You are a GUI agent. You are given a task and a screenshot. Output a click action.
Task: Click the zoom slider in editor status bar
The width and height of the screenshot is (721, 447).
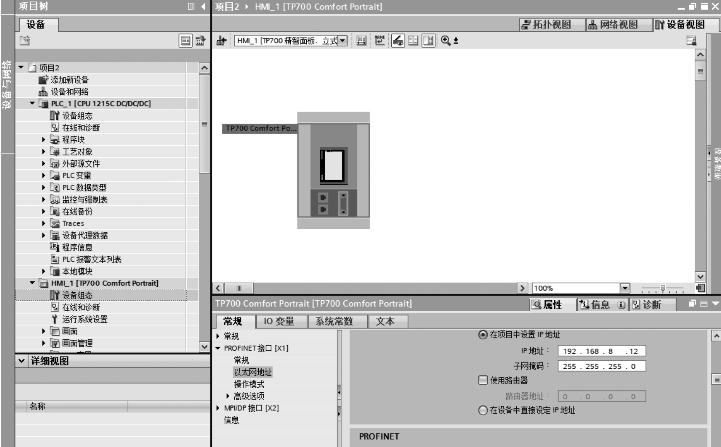pos(663,288)
